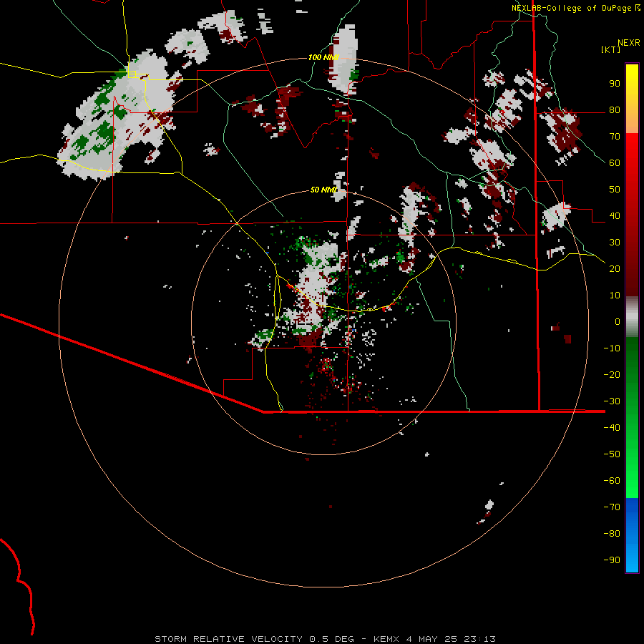The width and height of the screenshot is (644, 644).
Task: Click the KEMX station identifier in caption
Action: [x=386, y=639]
